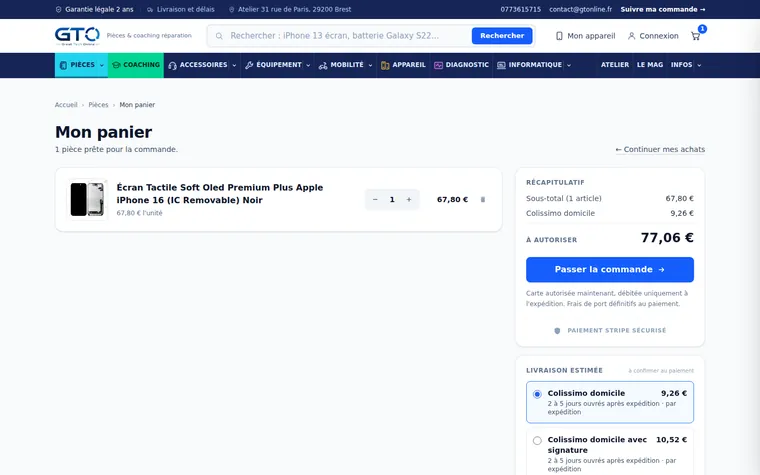Click the Accessoires headphones icon
This screenshot has height=475, width=760.
coord(172,65)
